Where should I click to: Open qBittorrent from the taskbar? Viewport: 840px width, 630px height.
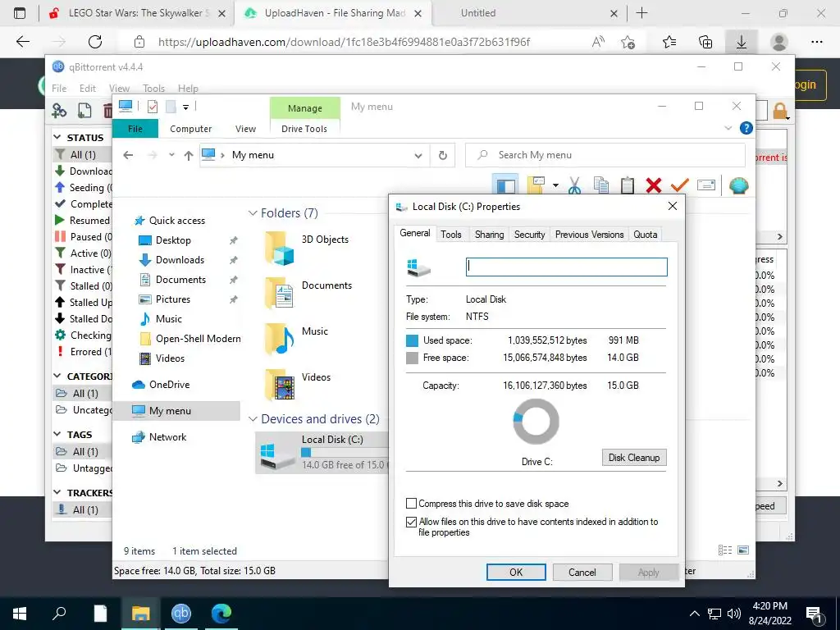181,614
